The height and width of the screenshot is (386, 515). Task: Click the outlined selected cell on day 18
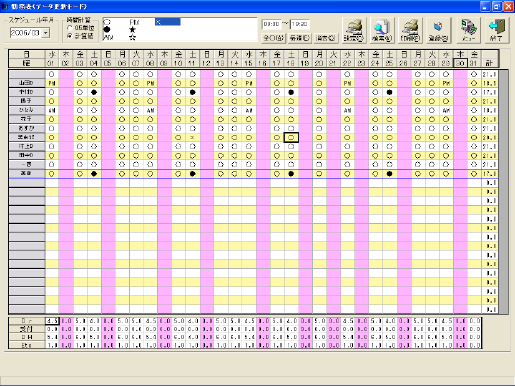click(x=291, y=137)
